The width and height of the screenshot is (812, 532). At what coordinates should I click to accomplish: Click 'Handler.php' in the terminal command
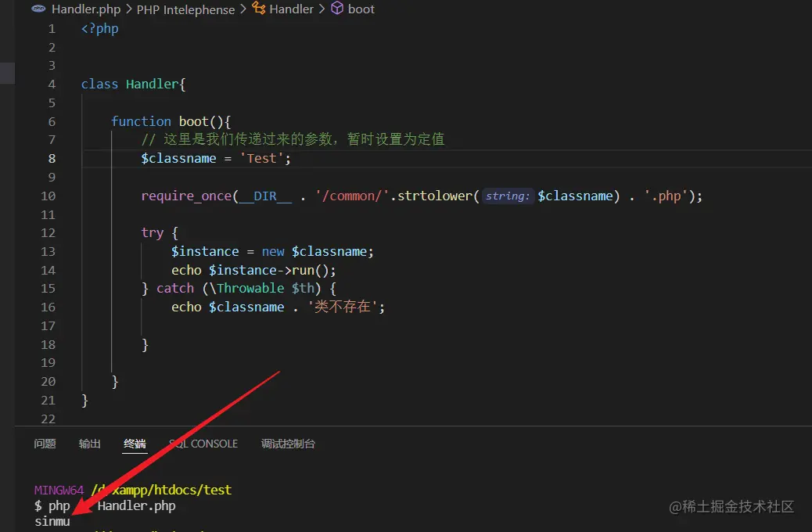[136, 506]
